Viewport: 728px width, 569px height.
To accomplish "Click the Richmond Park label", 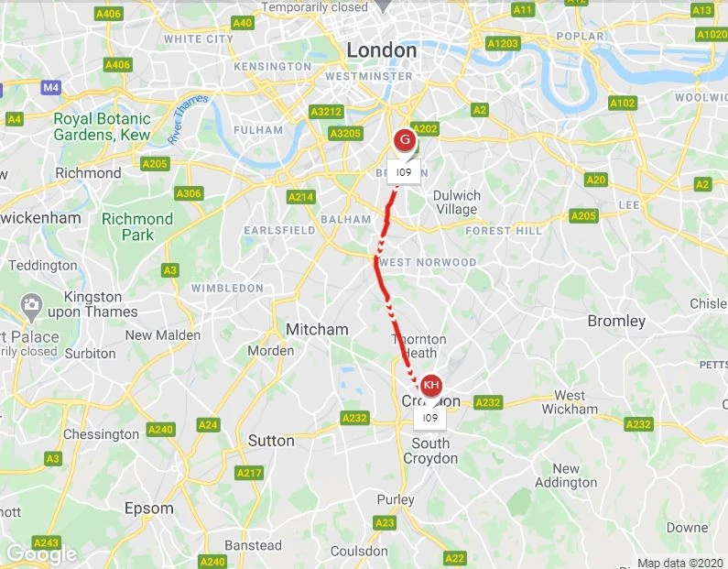I will (x=137, y=226).
